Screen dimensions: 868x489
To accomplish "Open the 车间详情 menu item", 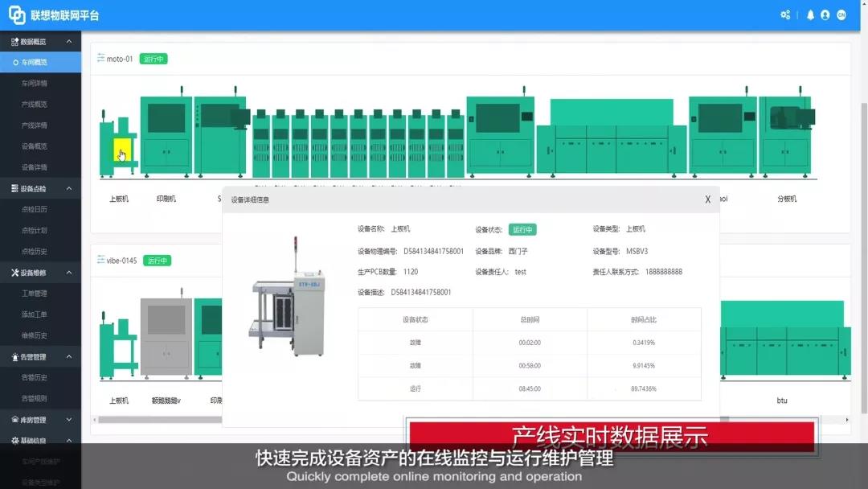I will pyautogui.click(x=35, y=83).
